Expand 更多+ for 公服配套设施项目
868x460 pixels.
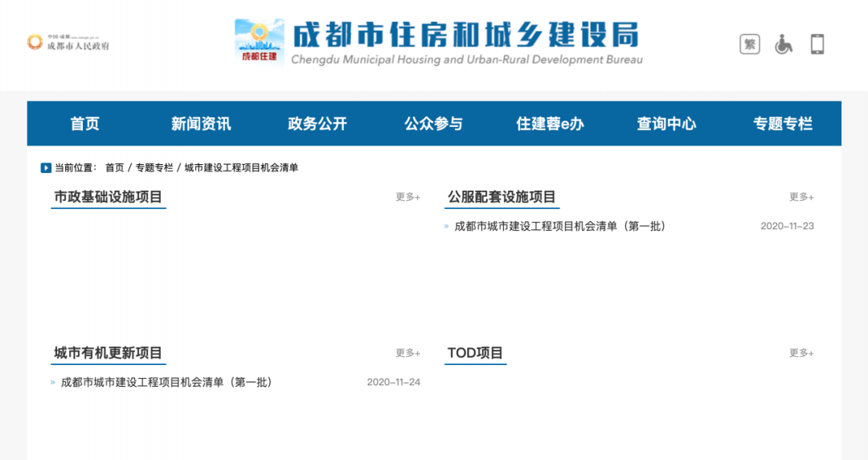point(801,197)
